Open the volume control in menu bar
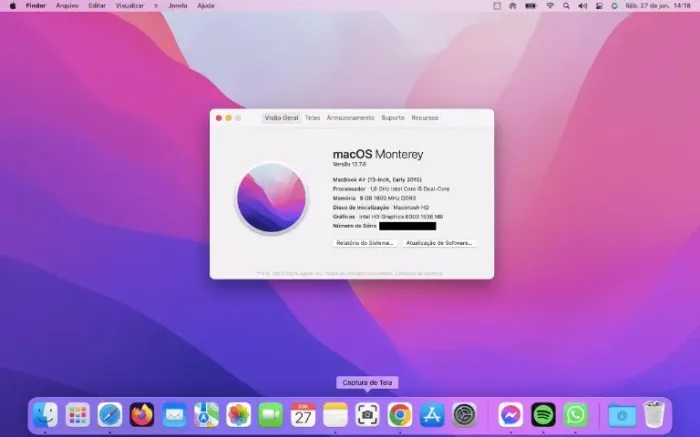This screenshot has height=437, width=700. click(583, 6)
